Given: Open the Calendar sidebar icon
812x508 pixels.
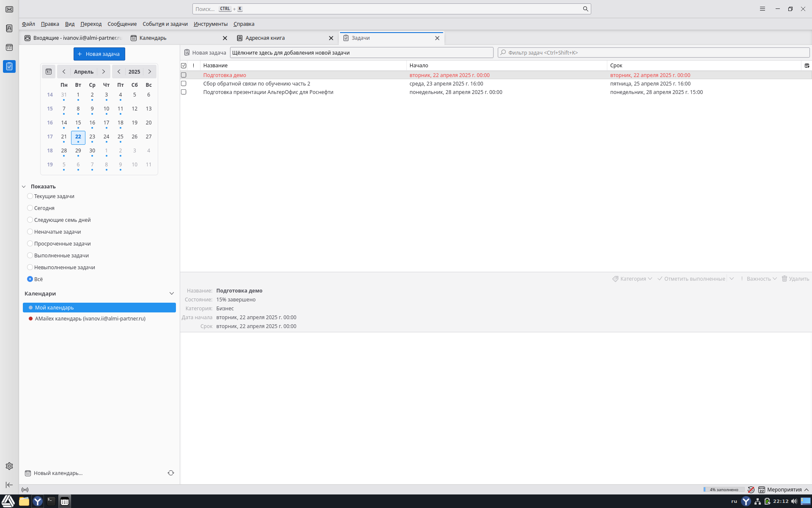Looking at the screenshot, I should coord(9,47).
